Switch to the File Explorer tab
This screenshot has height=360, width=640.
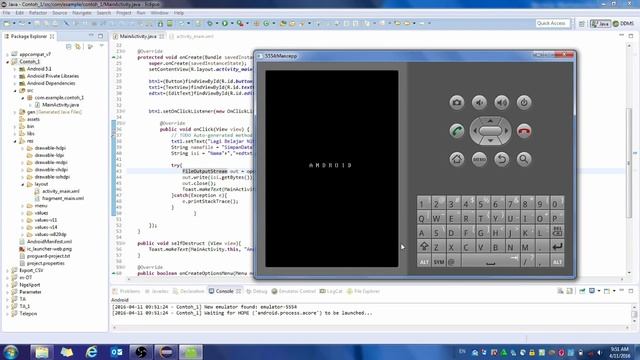pos(363,291)
